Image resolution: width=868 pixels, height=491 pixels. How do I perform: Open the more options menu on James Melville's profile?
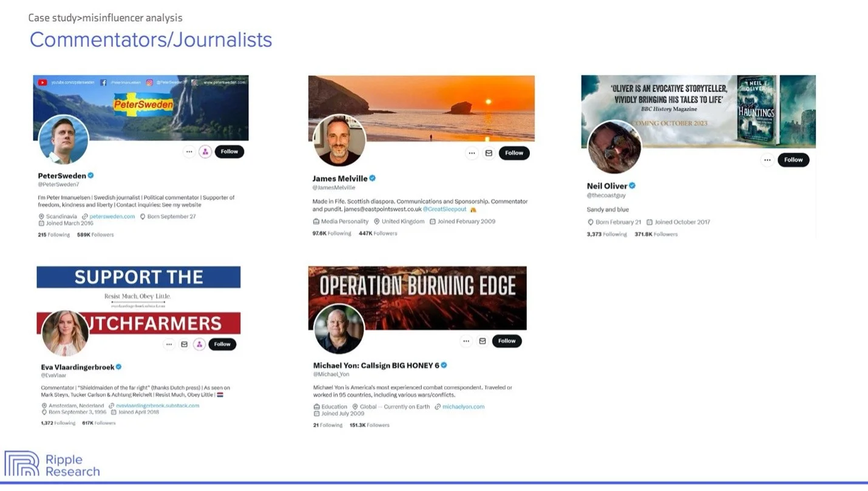click(472, 153)
